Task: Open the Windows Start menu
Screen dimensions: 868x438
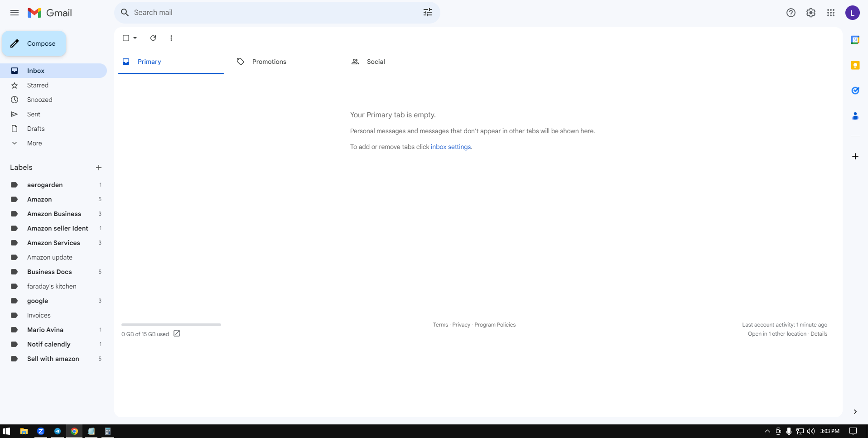Action: [6, 431]
